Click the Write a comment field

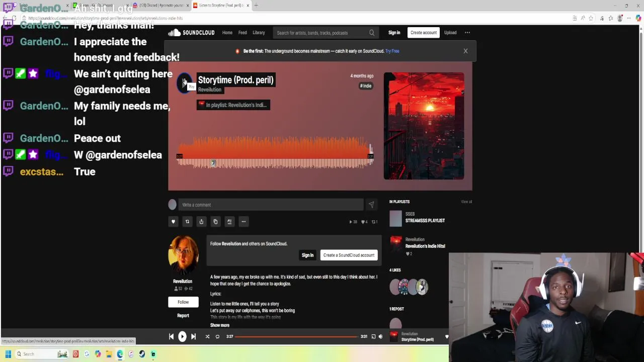pyautogui.click(x=271, y=205)
